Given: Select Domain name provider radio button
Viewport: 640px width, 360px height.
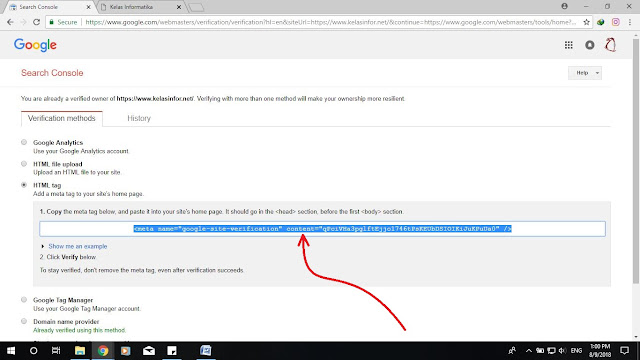Looking at the screenshot, I should [24, 321].
